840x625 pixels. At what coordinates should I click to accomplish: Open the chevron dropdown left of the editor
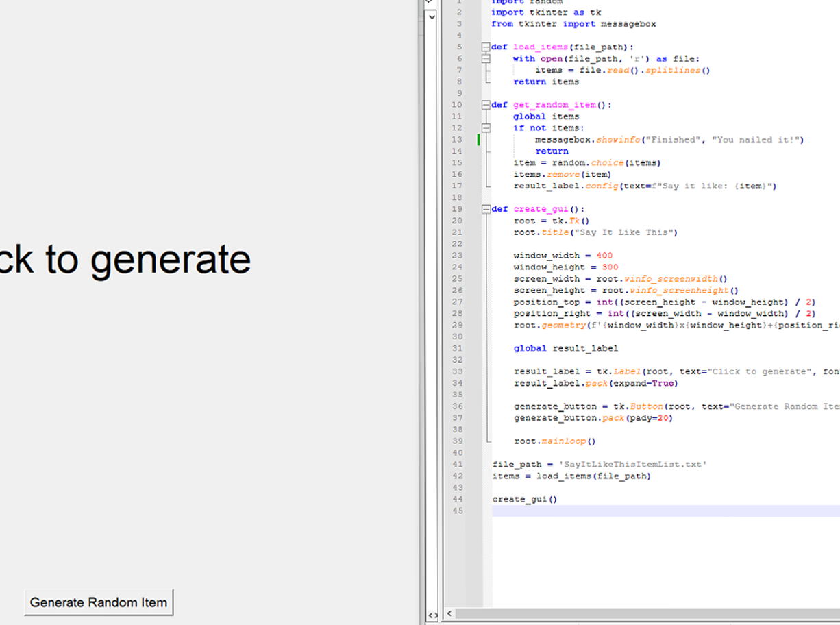point(431,16)
